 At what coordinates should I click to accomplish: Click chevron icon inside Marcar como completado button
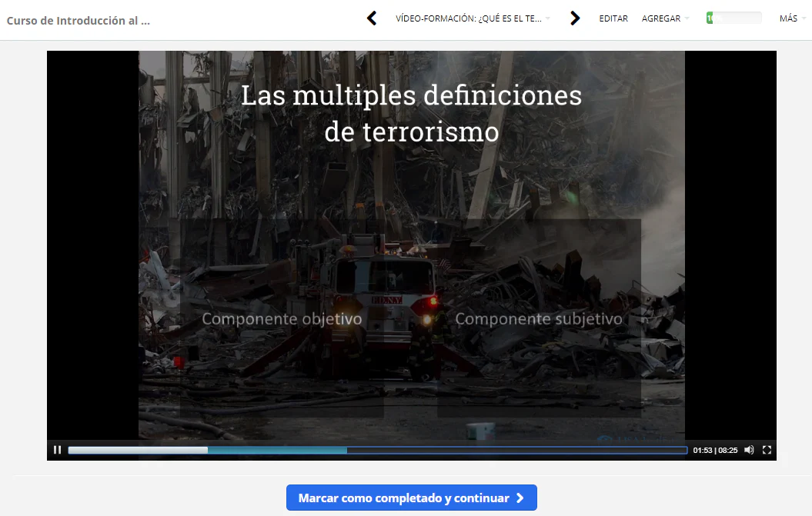pos(520,498)
